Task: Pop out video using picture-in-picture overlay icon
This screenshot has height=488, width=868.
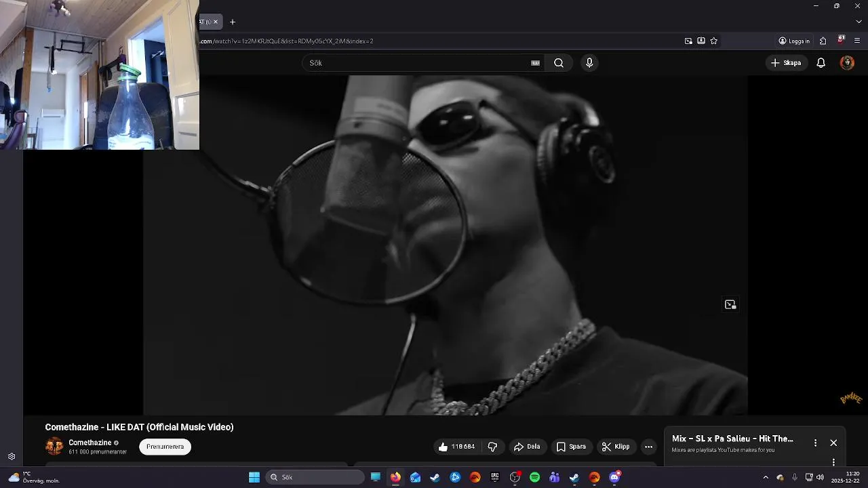Action: click(x=730, y=305)
